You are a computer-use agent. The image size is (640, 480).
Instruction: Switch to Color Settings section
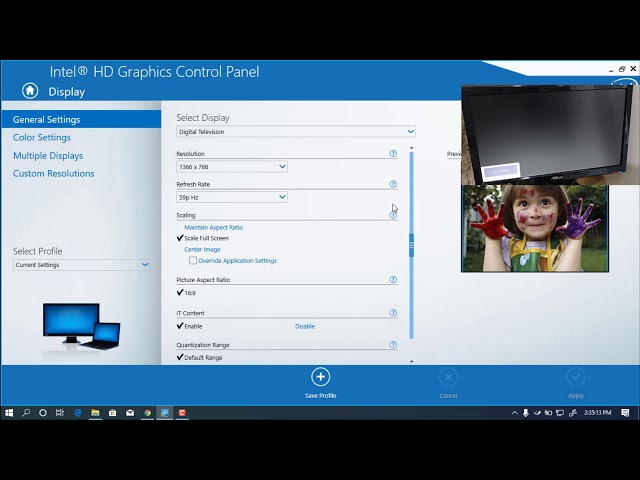[x=42, y=138]
